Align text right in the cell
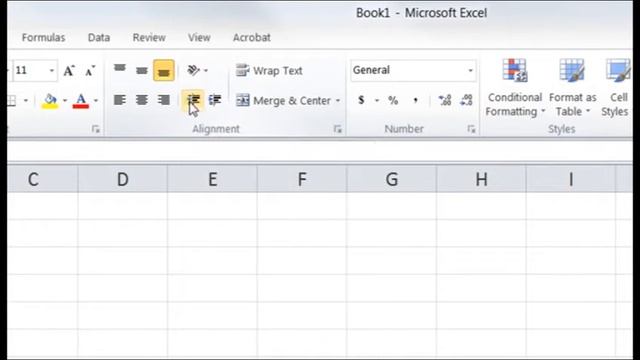Screen dimensions: 640x360 pos(164,100)
